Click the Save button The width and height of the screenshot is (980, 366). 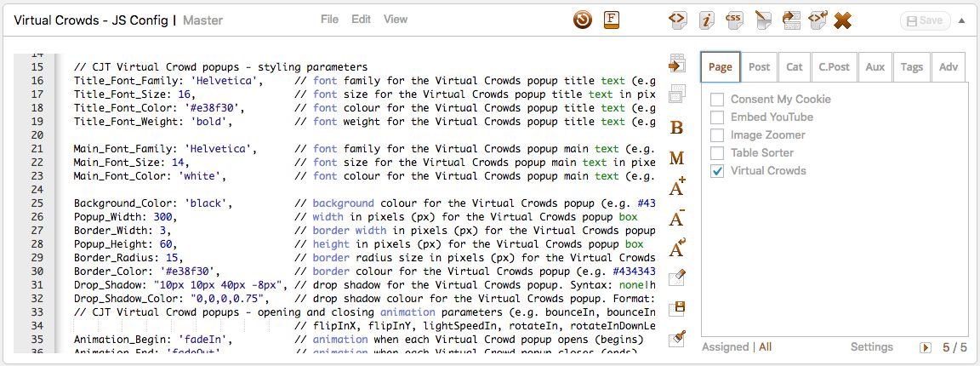(925, 20)
